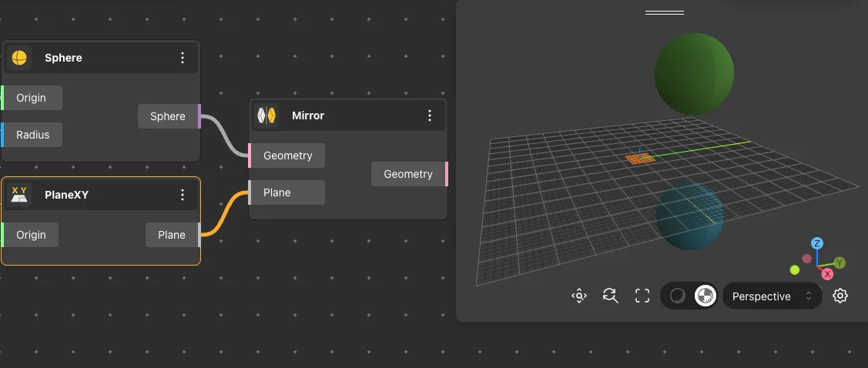Click the Y axis on the orientation gizmo
Image resolution: width=868 pixels, height=368 pixels.
[x=840, y=263]
